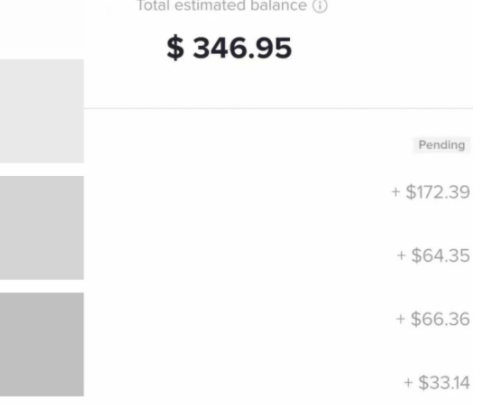Open the + $172.39 transaction amount

[x=431, y=192]
